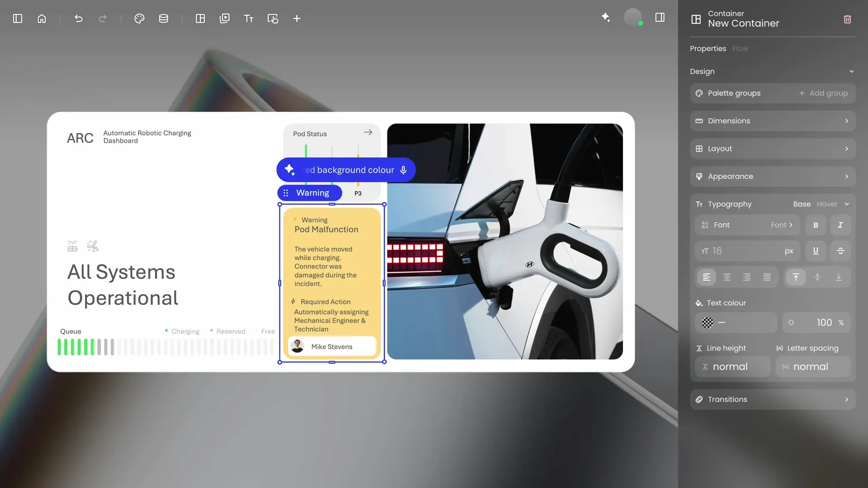Open the database icon in toolbar
The image size is (868, 488).
(x=164, y=19)
